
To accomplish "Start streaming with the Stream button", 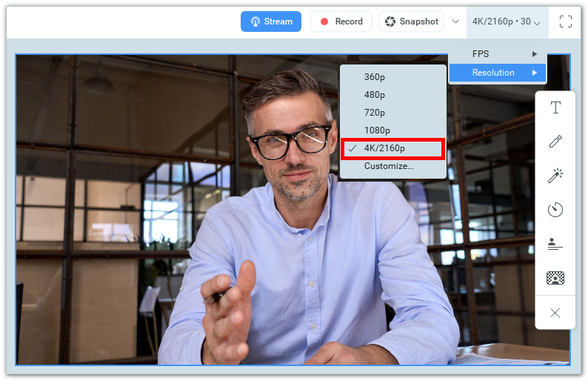I will [271, 21].
